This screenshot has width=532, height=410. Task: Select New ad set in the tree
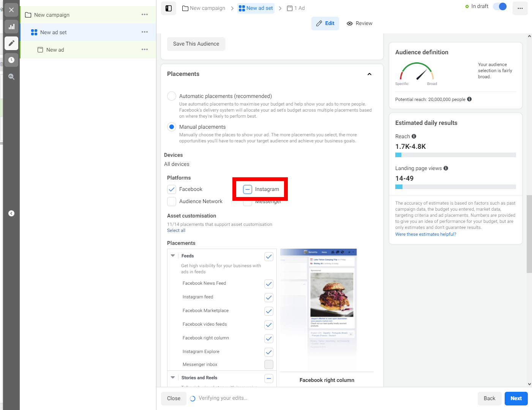[88, 32]
